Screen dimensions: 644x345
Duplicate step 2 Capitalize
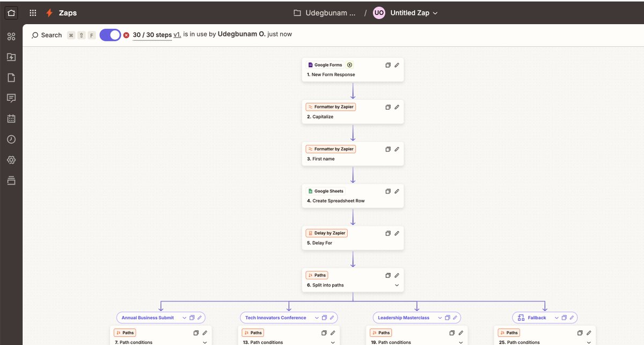388,107
